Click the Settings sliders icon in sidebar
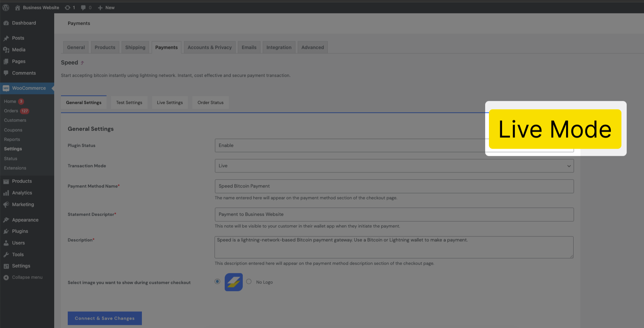The height and width of the screenshot is (328, 644). pos(6,266)
